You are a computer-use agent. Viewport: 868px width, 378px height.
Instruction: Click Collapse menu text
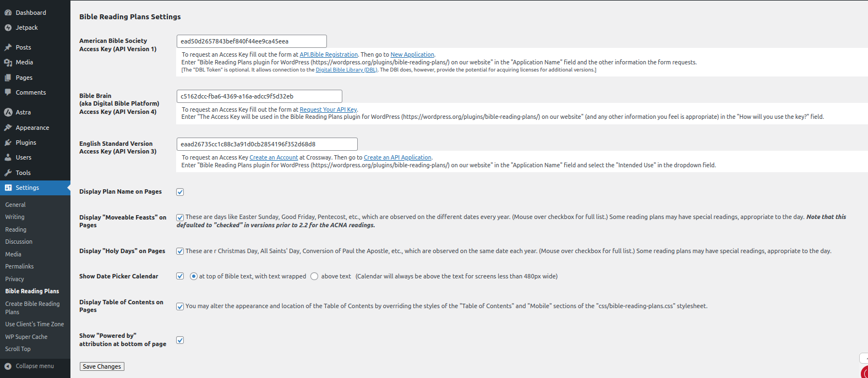[35, 366]
